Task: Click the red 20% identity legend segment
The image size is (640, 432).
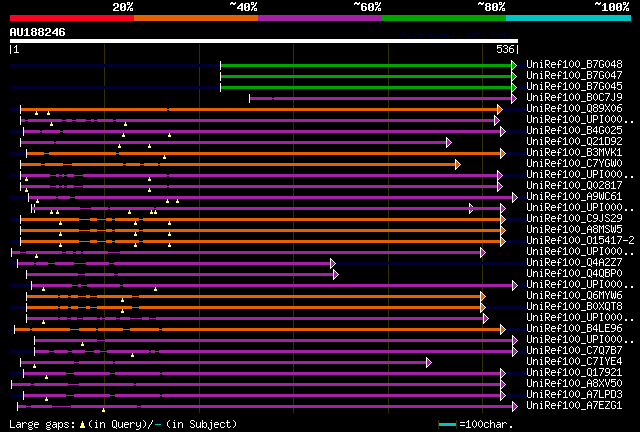Action: (72, 18)
